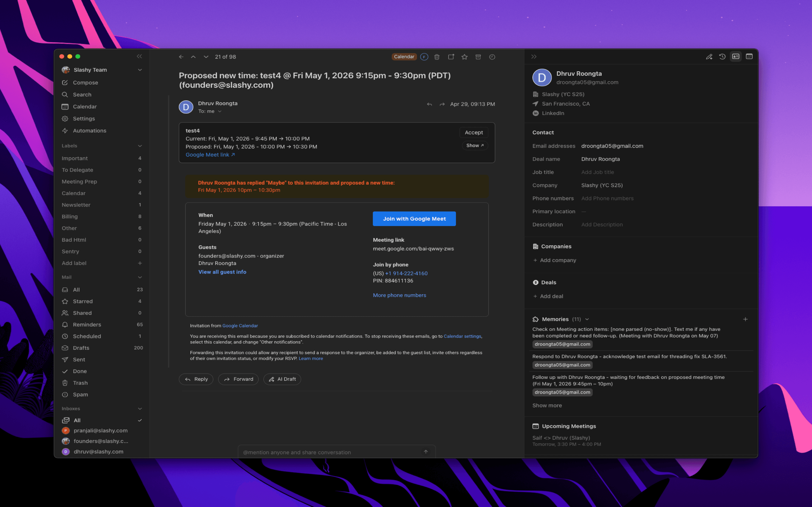Open LinkedIn profile for Dhruv Roongta
The width and height of the screenshot is (812, 507).
tap(553, 113)
